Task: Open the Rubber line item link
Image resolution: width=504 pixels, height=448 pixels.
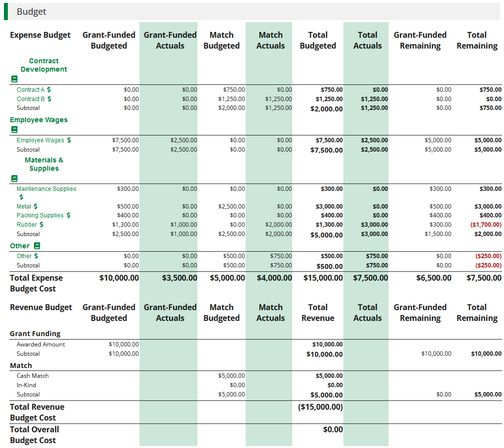Action: coord(27,225)
